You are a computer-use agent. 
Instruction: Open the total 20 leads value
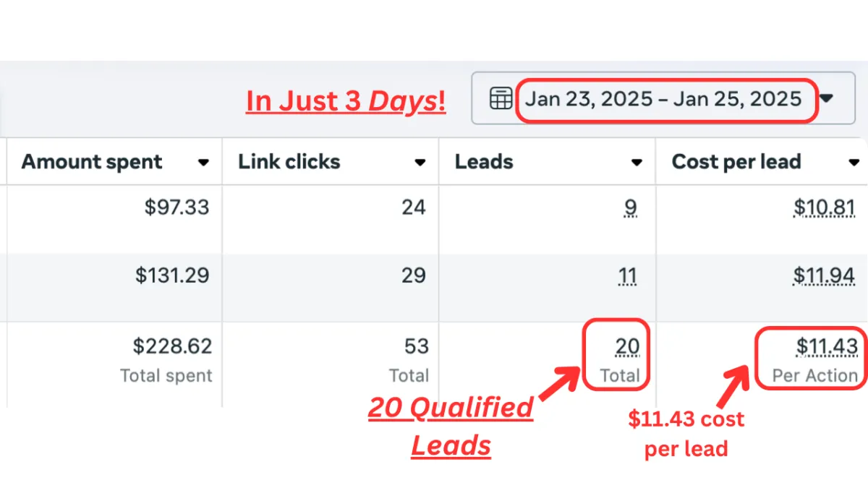627,347
